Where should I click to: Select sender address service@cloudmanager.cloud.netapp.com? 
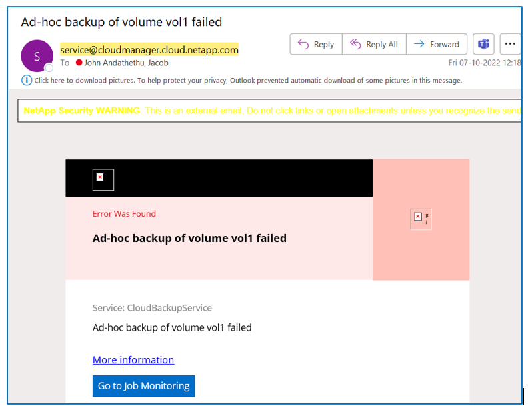click(x=149, y=50)
